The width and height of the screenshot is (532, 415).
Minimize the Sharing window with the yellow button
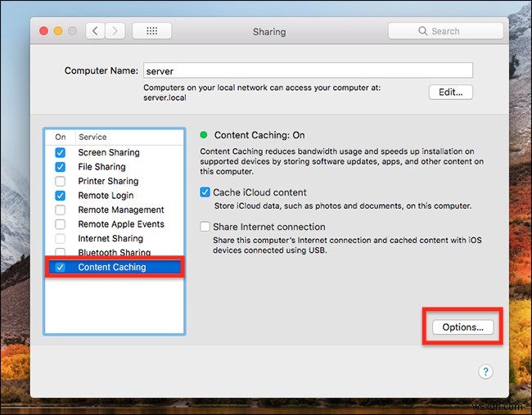click(58, 31)
